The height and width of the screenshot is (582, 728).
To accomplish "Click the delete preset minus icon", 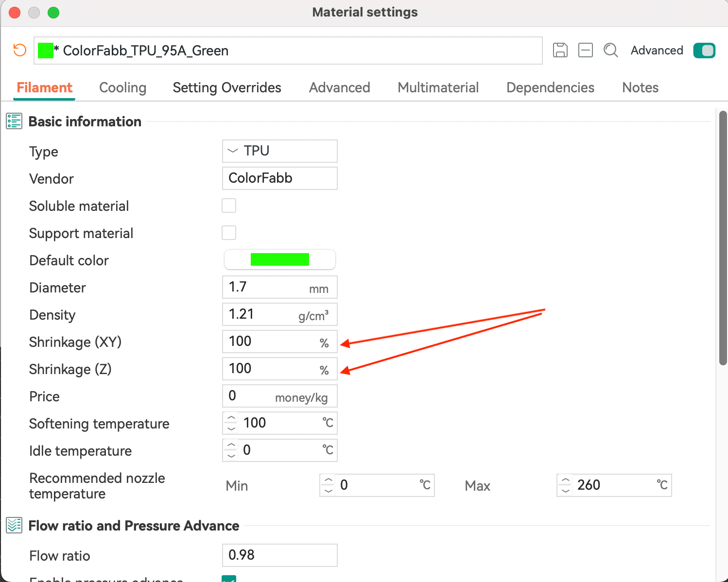I will pos(586,50).
